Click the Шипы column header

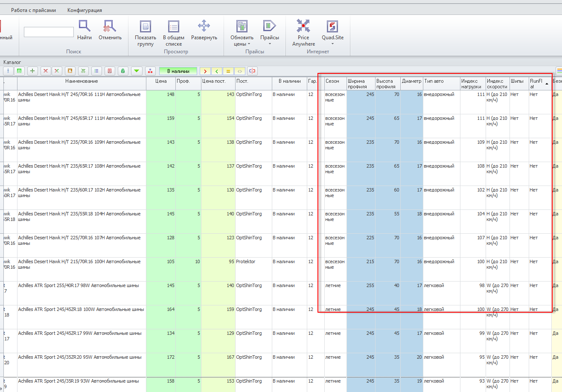[519, 84]
